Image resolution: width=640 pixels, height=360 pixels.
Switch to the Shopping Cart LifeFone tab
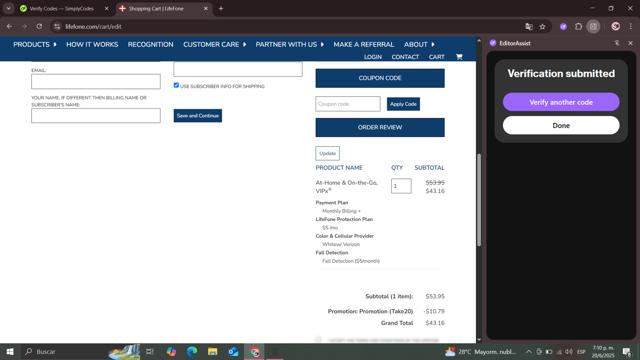tap(156, 8)
